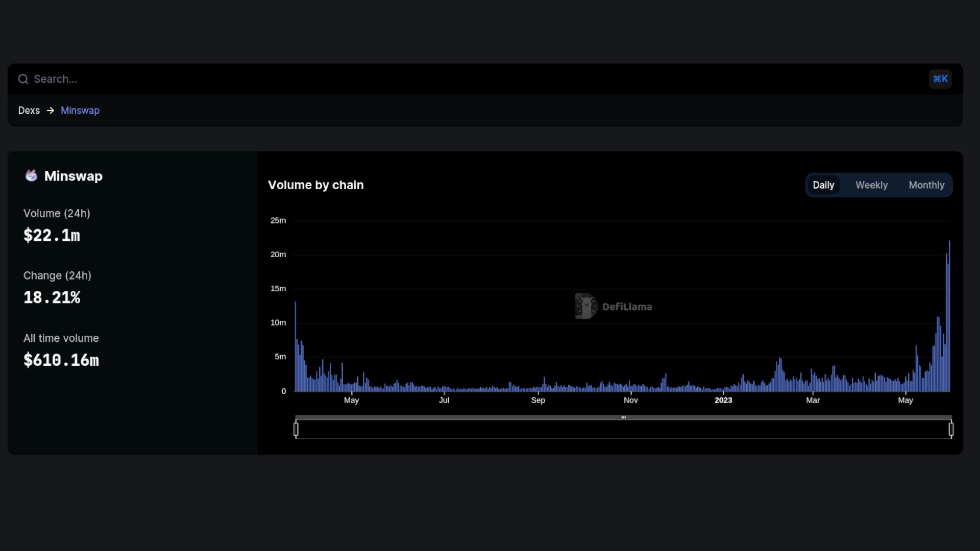Image resolution: width=980 pixels, height=551 pixels.
Task: Click the breadcrumb arrow icon
Action: point(51,111)
